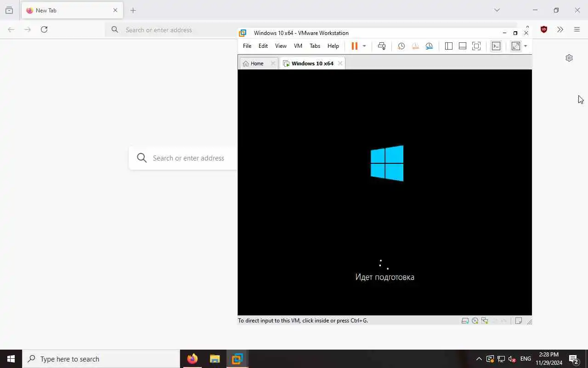Viewport: 588px width, 368px height.
Task: Show more Firefox toolbar tools
Action: (560, 29)
